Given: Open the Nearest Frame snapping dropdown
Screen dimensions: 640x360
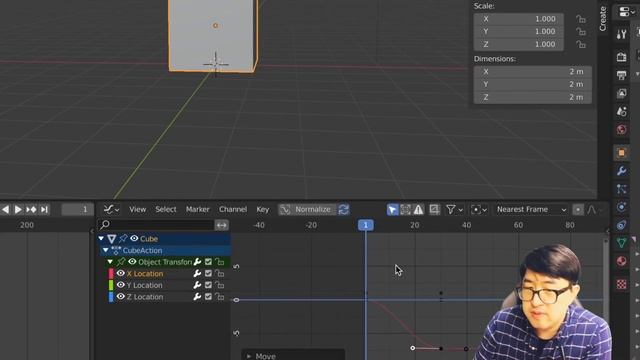Looking at the screenshot, I should (531, 209).
